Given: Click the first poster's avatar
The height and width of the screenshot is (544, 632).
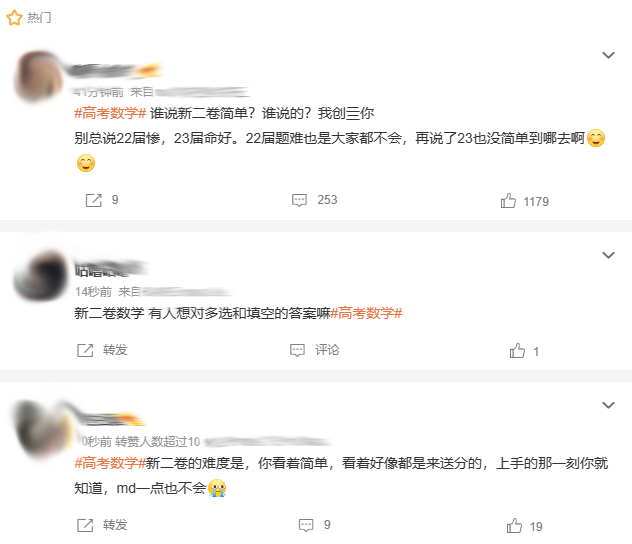Looking at the screenshot, I should (38, 77).
